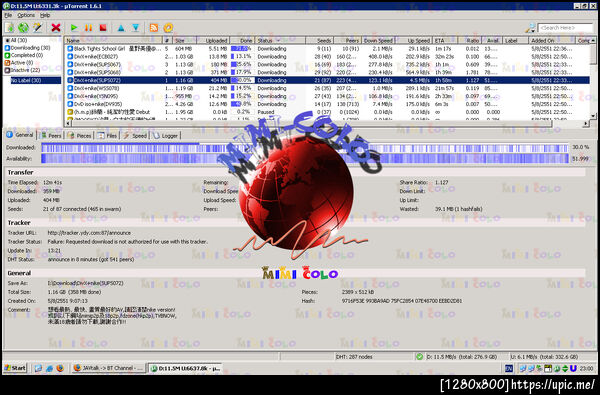Select the Inactive (22) category
The width and height of the screenshot is (600, 395).
22,70
